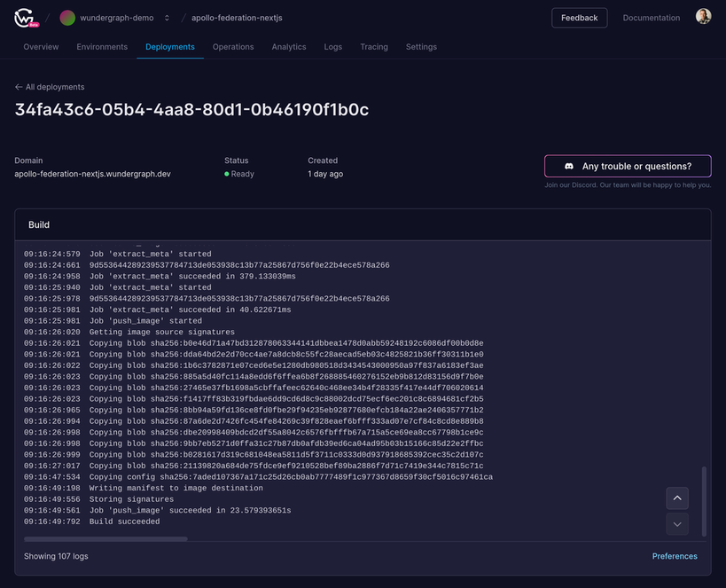Click the horizontal scrollbar of build logs
Image resolution: width=726 pixels, height=588 pixels.
pyautogui.click(x=105, y=539)
